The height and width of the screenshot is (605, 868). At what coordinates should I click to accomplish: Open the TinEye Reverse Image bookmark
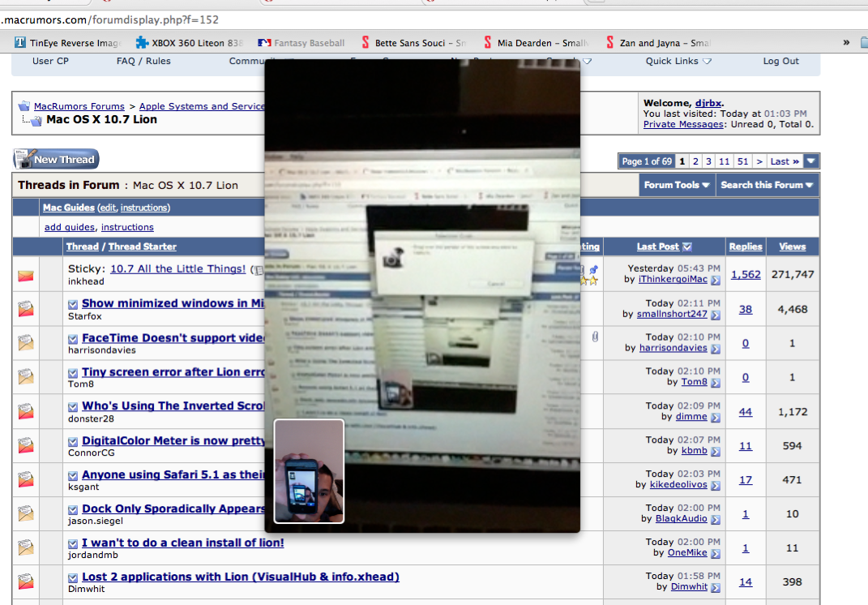[67, 43]
